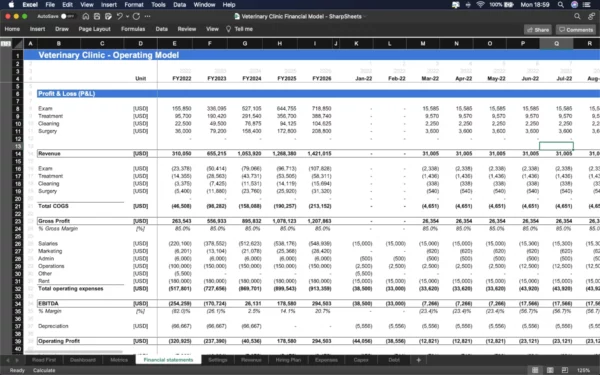Click the Tell me lightbulb search box
This screenshot has height=375, width=600.
click(x=240, y=29)
